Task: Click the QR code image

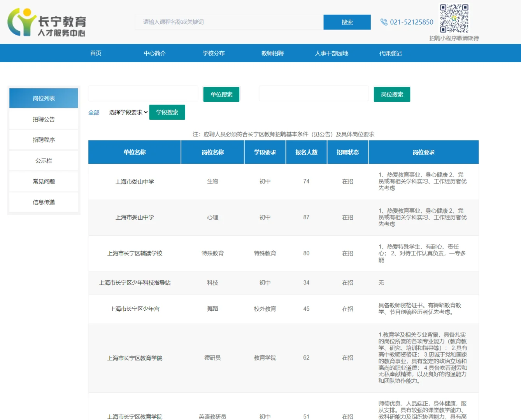Action: tap(454, 18)
